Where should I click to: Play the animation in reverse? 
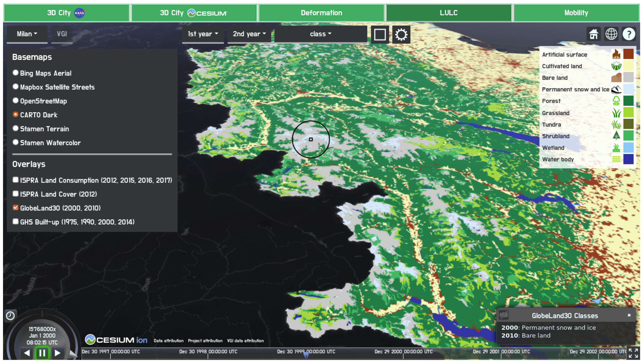coord(27,353)
